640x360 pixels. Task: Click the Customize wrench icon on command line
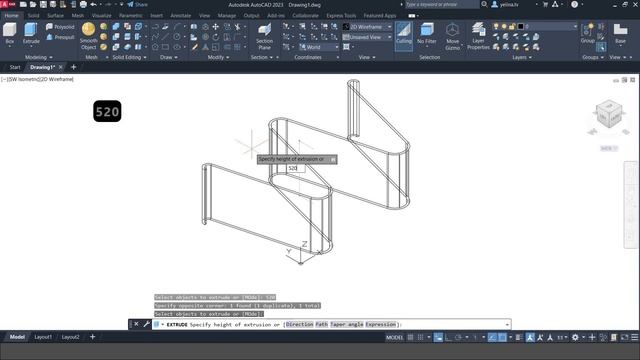coord(147,324)
